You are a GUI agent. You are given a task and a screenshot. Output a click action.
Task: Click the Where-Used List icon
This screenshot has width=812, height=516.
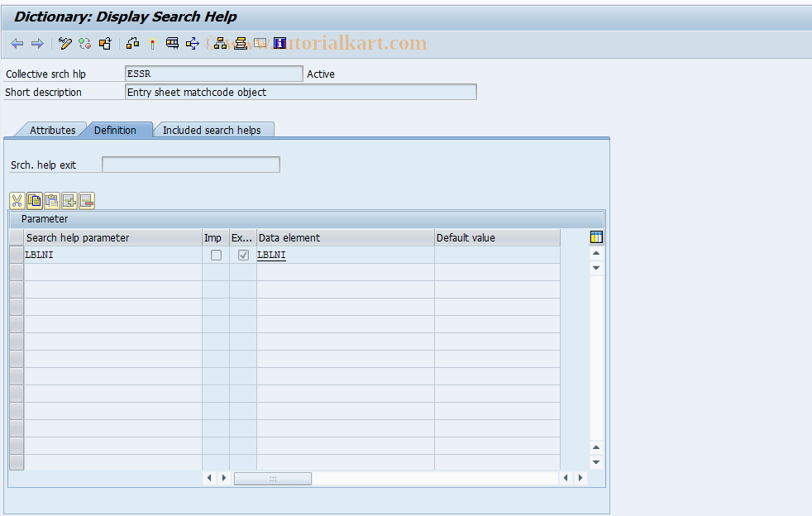[172, 44]
